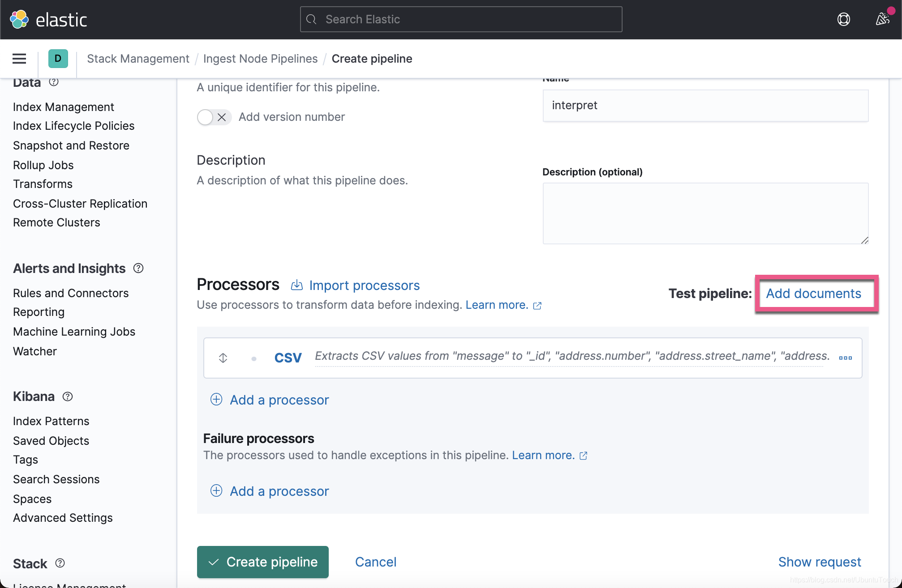
Task: Click Show request at bottom right
Action: [x=820, y=562]
